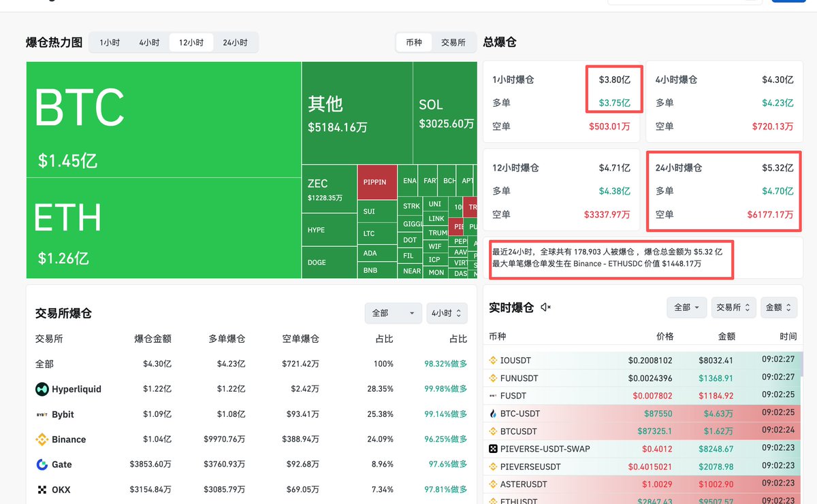Screen dimensions: 817x504
Task: Select the 4小时 heatmap timeframe
Action: click(x=149, y=43)
